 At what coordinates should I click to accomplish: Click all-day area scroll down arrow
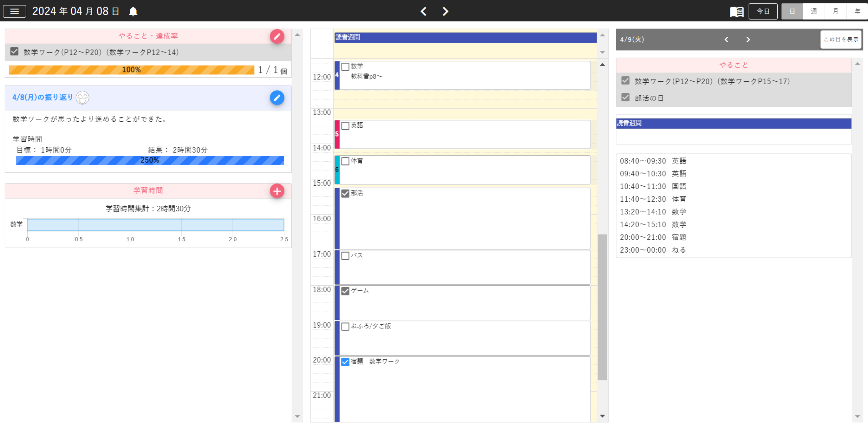coord(602,52)
